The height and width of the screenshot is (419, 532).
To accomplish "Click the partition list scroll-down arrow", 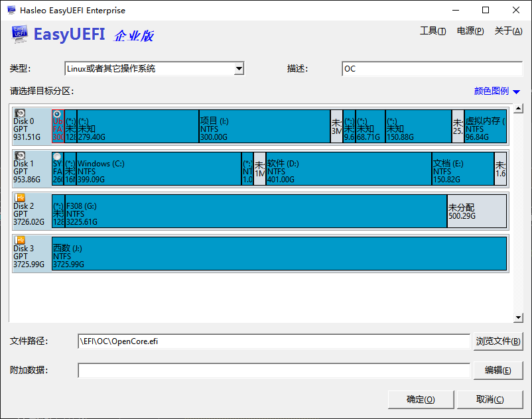I will [518, 318].
